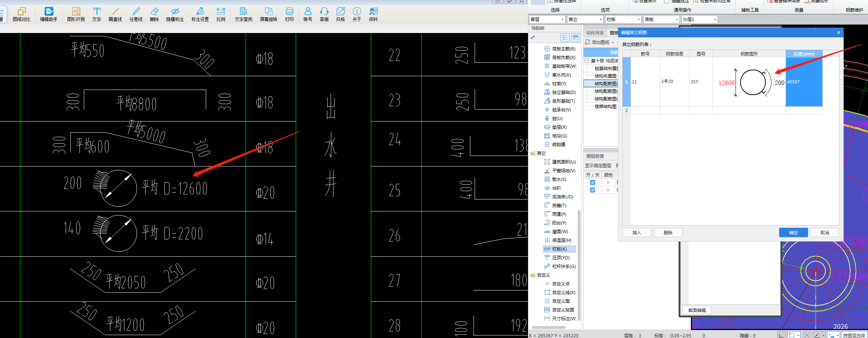Viewport: 868px width, 338px height.
Task: Toggle first layer on/off checkbox in 图层管理
Action: [x=593, y=182]
